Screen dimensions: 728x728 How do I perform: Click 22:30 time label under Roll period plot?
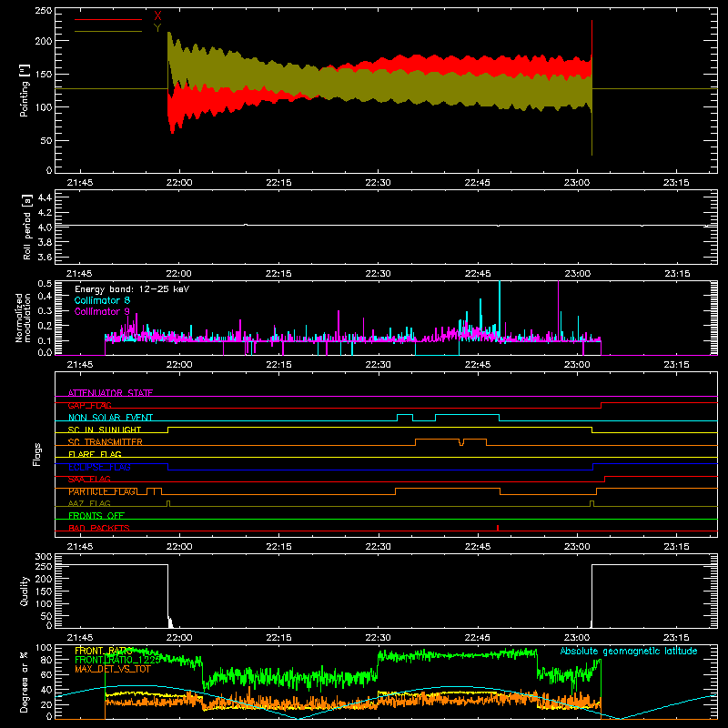[378, 274]
